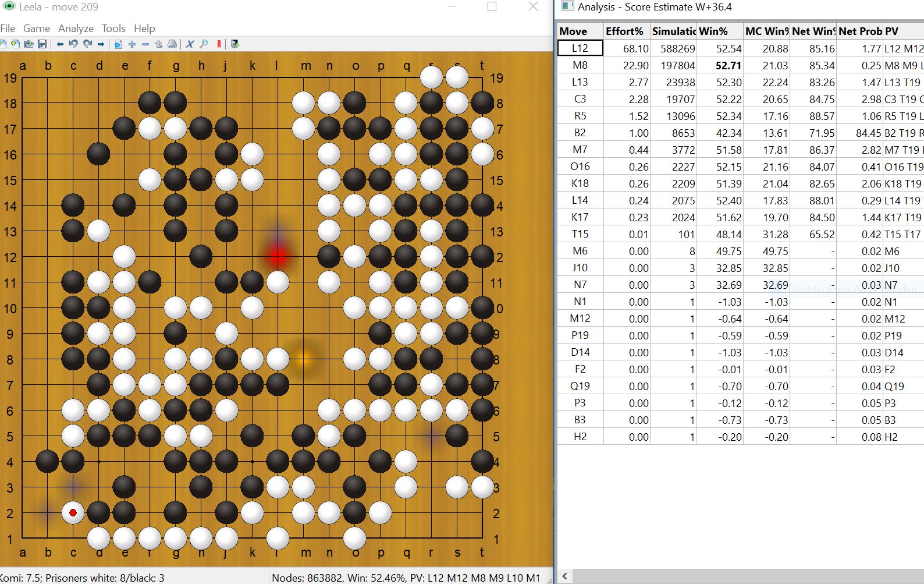Image resolution: width=924 pixels, height=584 pixels.
Task: Click the Komi and prisoners status text
Action: [83, 578]
